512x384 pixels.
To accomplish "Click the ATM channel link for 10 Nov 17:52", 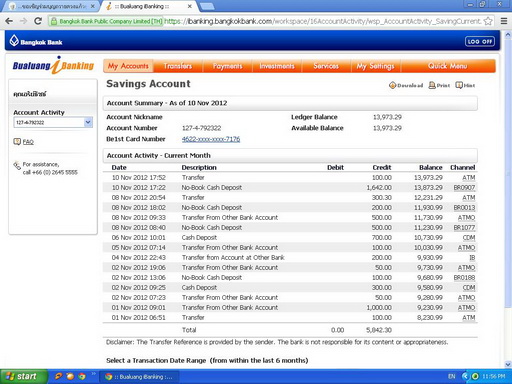I will [469, 178].
